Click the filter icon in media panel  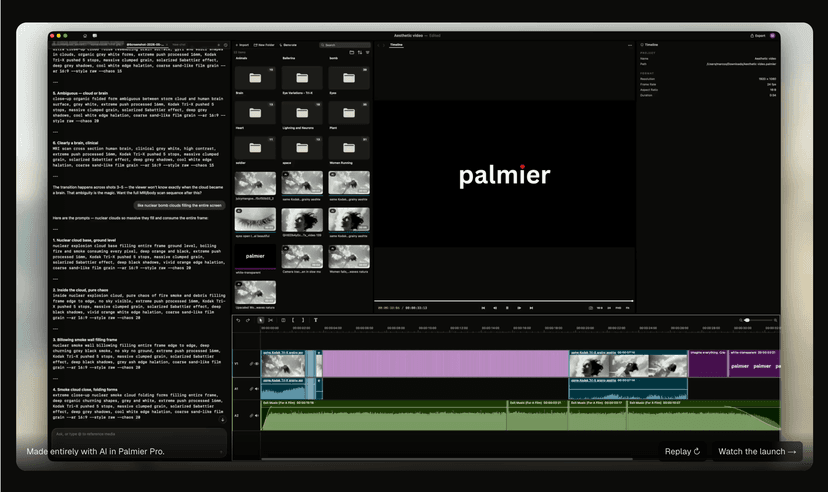(368, 52)
